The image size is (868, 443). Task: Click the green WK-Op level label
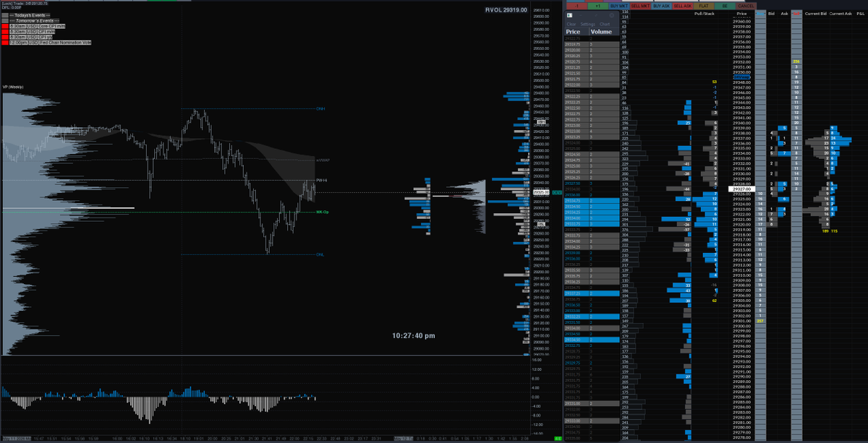coord(323,212)
